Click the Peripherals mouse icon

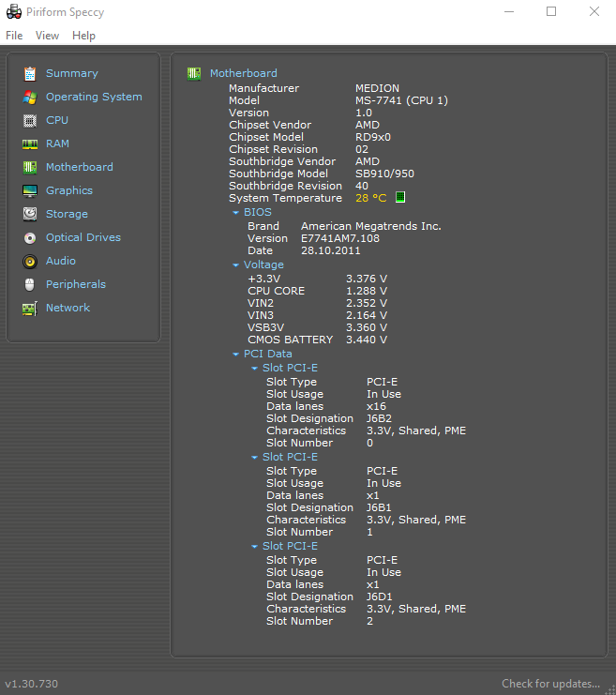[x=30, y=284]
